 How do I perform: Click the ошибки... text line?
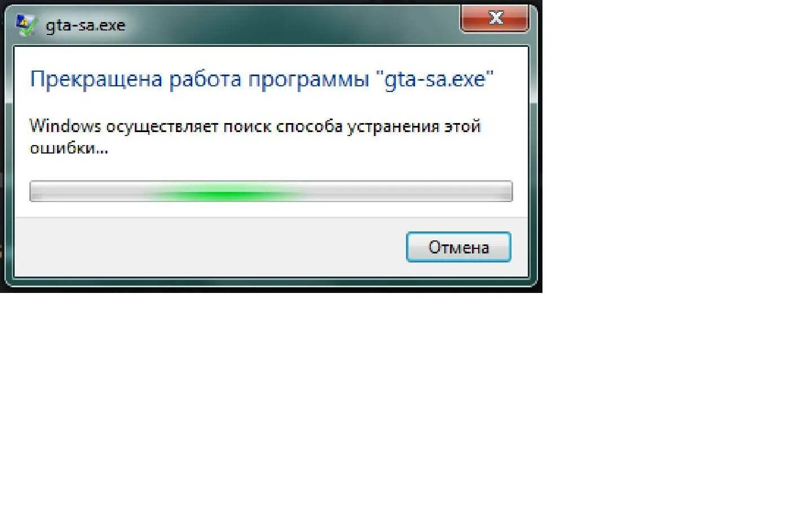click(x=68, y=148)
